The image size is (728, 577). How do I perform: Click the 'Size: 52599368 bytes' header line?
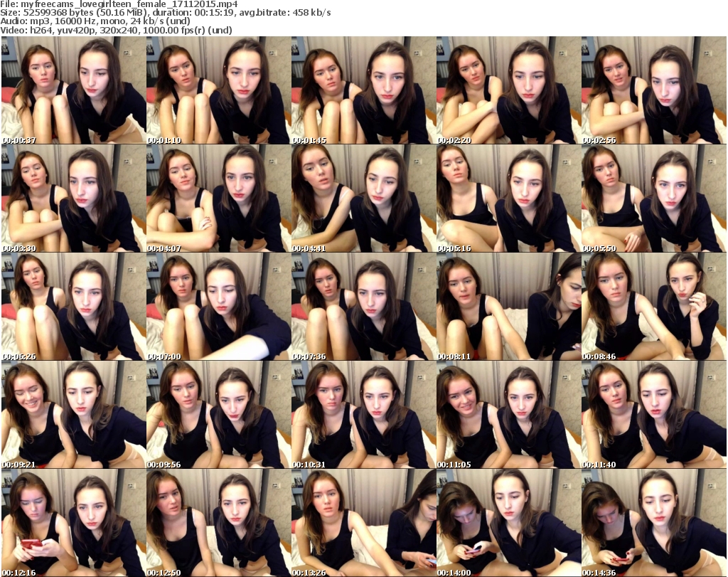pos(165,13)
